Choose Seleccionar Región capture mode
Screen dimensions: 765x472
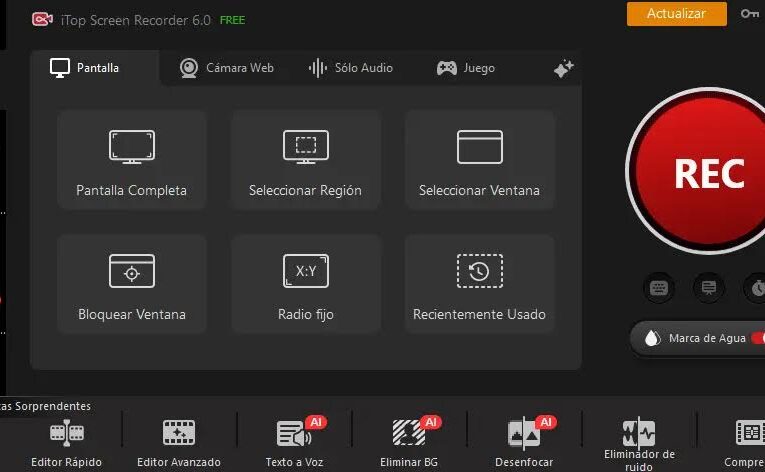[x=306, y=160]
